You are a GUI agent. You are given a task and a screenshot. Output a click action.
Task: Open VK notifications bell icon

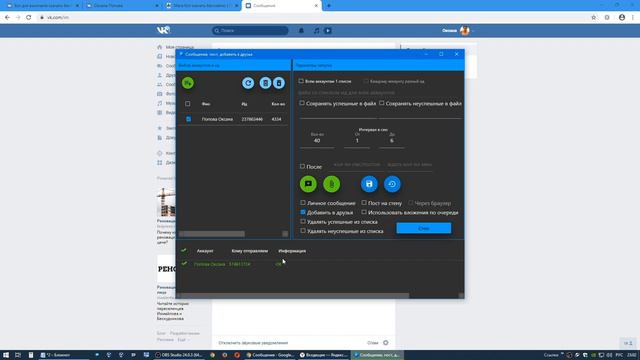click(301, 31)
